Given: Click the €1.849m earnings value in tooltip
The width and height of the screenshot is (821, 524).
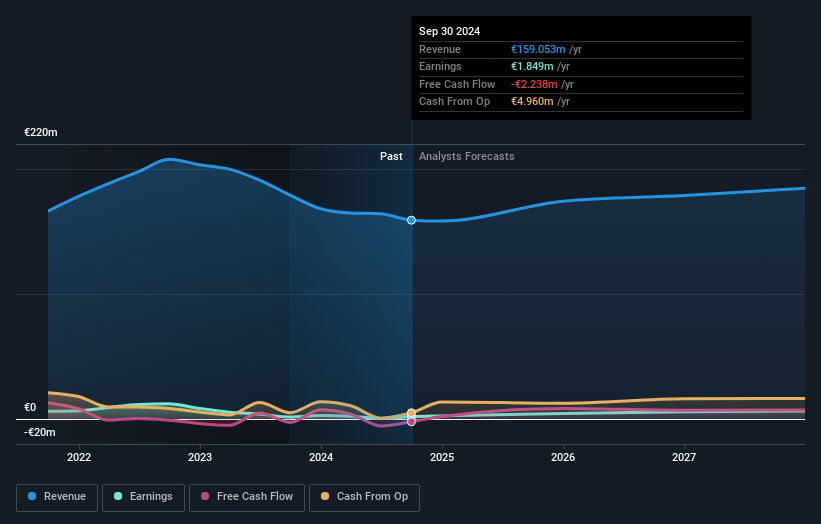Looking at the screenshot, I should tap(532, 66).
